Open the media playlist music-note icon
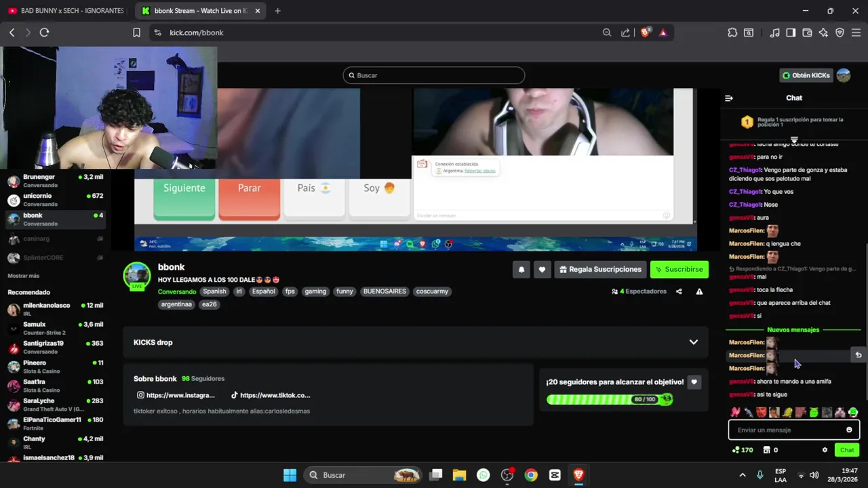 point(774,33)
